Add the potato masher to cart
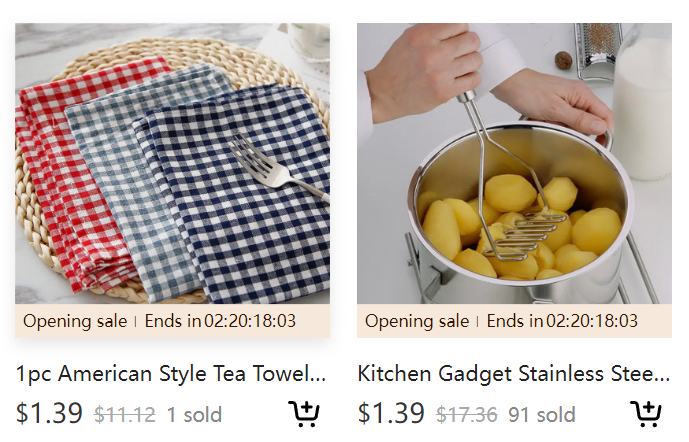Screen dimensions: 689x442 click(x=645, y=413)
